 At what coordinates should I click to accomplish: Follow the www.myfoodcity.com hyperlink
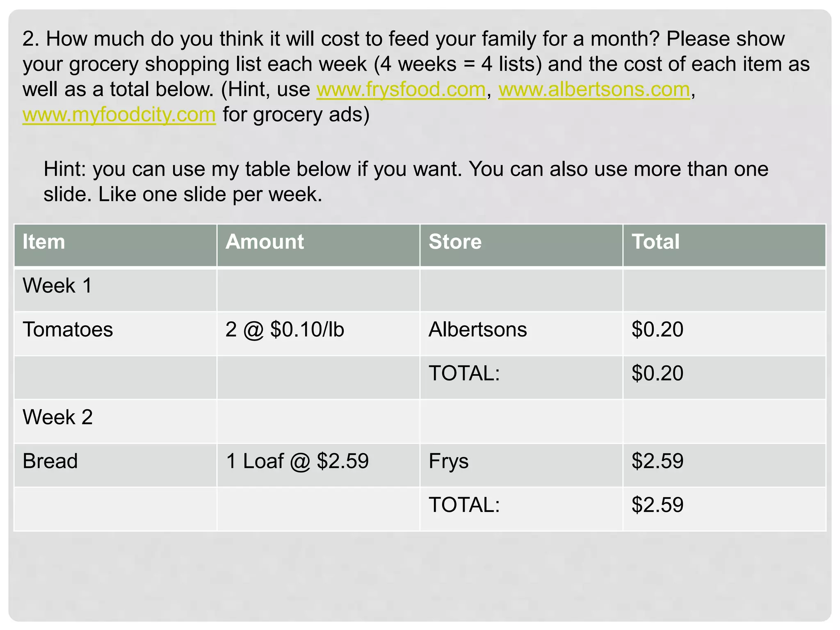click(119, 114)
